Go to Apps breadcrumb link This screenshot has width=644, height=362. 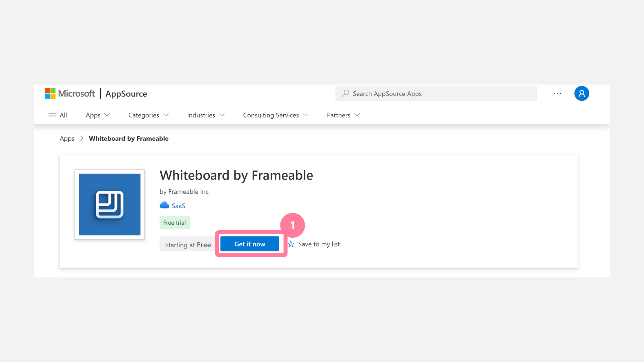click(67, 138)
